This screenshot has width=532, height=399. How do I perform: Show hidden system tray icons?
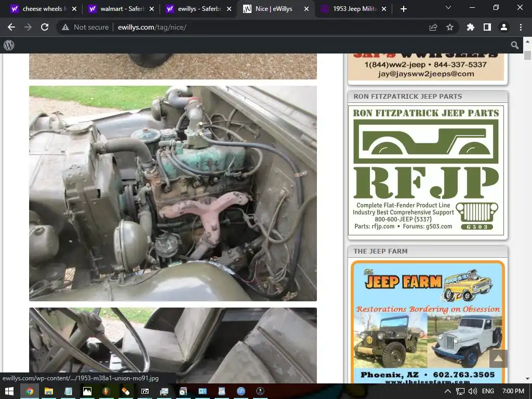447,391
